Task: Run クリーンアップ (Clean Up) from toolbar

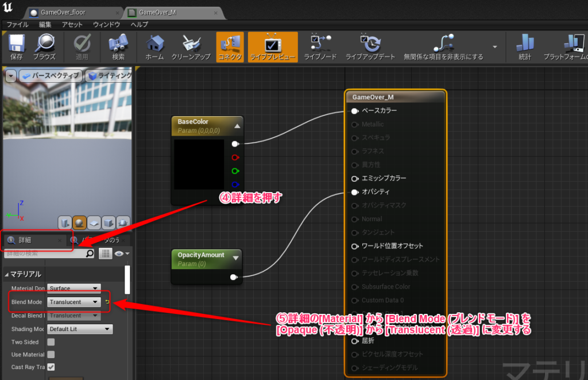Action: (190, 46)
